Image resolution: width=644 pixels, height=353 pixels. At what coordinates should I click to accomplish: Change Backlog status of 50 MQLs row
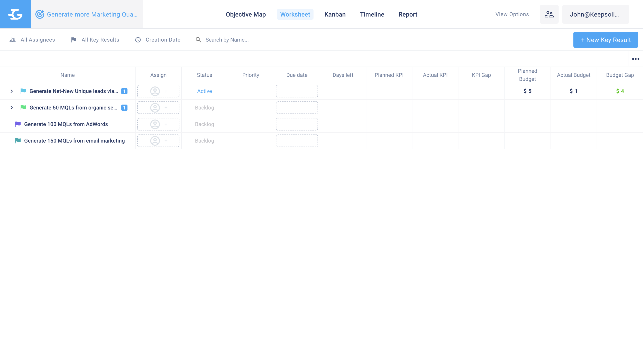(205, 108)
